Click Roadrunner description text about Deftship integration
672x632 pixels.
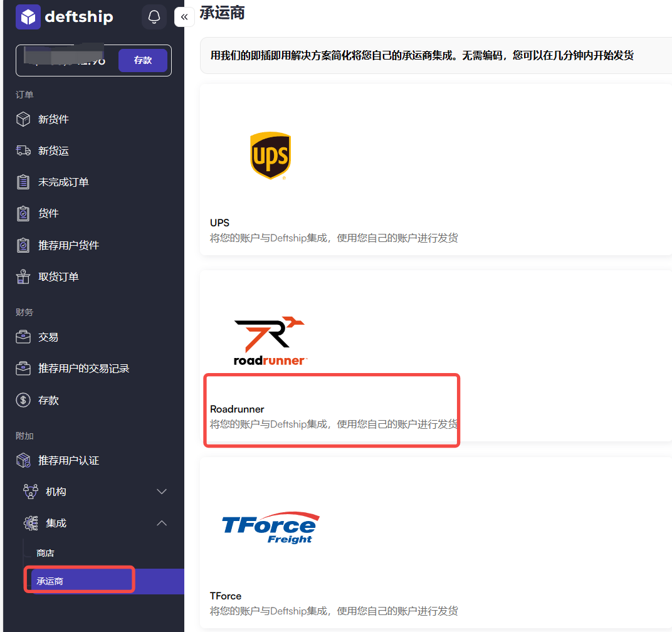333,424
